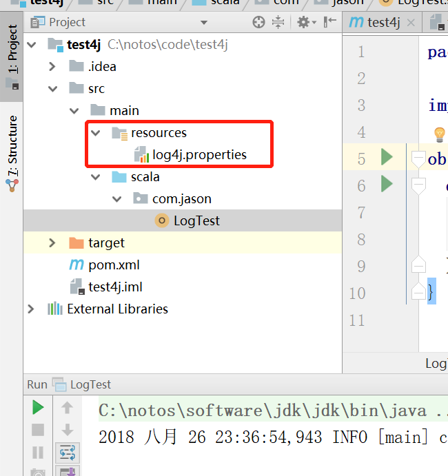Select pom.xml in project tree
This screenshot has width=448, height=476.
click(x=114, y=265)
